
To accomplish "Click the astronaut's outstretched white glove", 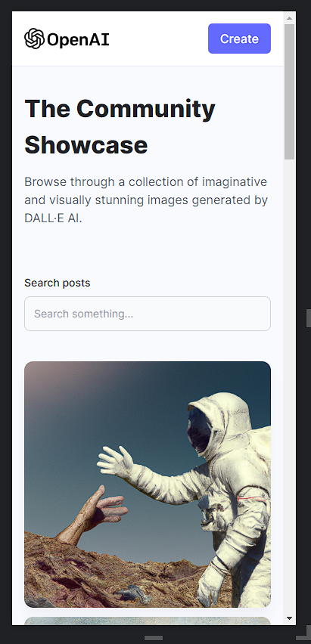I will pos(116,462).
